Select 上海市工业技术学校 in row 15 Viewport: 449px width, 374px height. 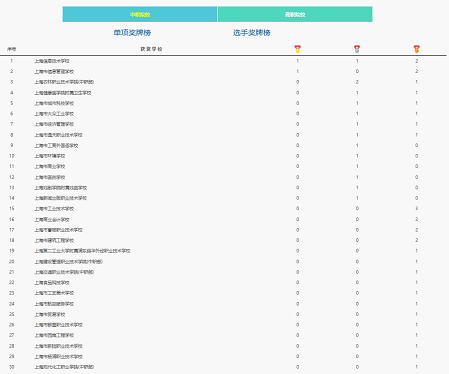click(x=54, y=209)
